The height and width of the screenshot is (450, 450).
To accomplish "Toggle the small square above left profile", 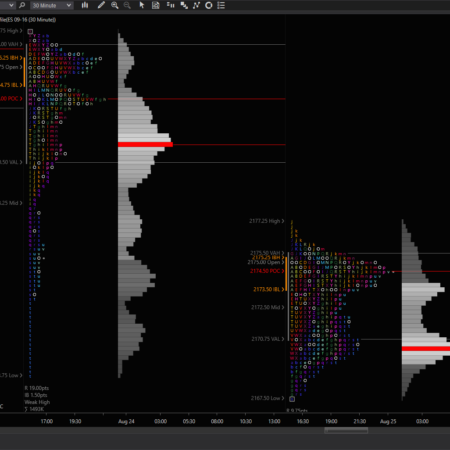I will (x=30, y=31).
